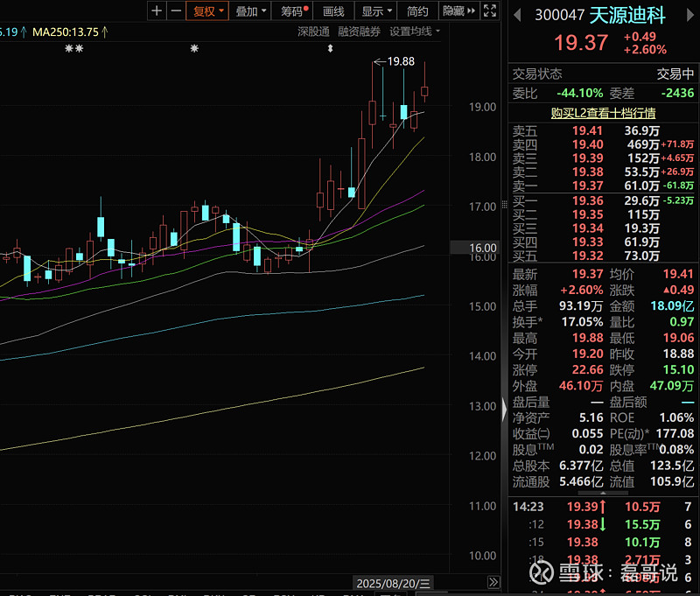This screenshot has width=700, height=596.
Task: Click the 融资融券 label
Action: [360, 32]
